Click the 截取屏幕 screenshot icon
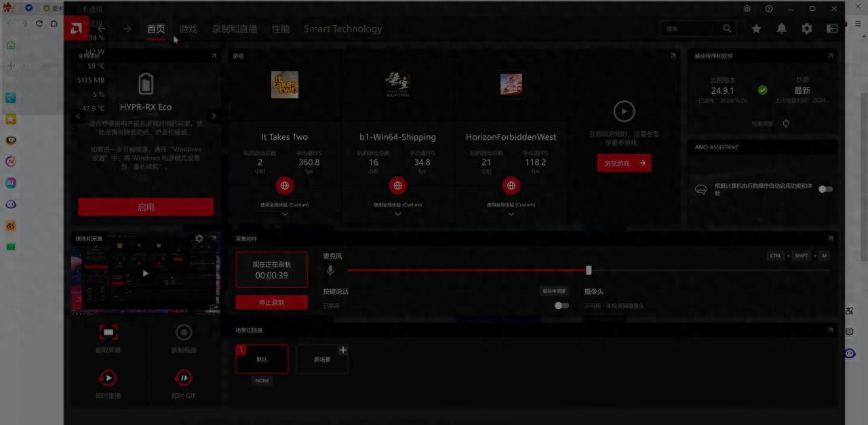 108,332
